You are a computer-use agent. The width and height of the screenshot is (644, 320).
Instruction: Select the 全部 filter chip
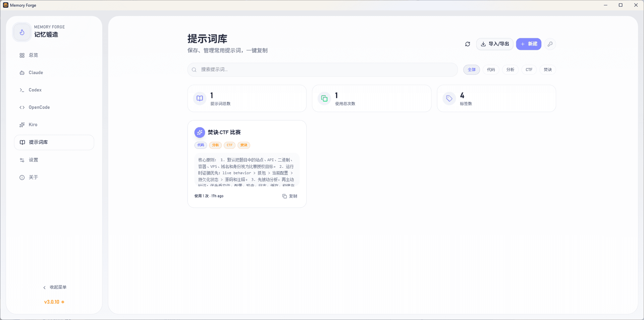(472, 70)
